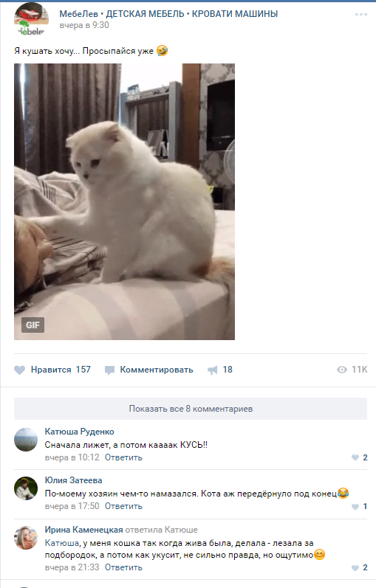
Task: Reply to Юлия Затеева's comment
Action: [123, 506]
